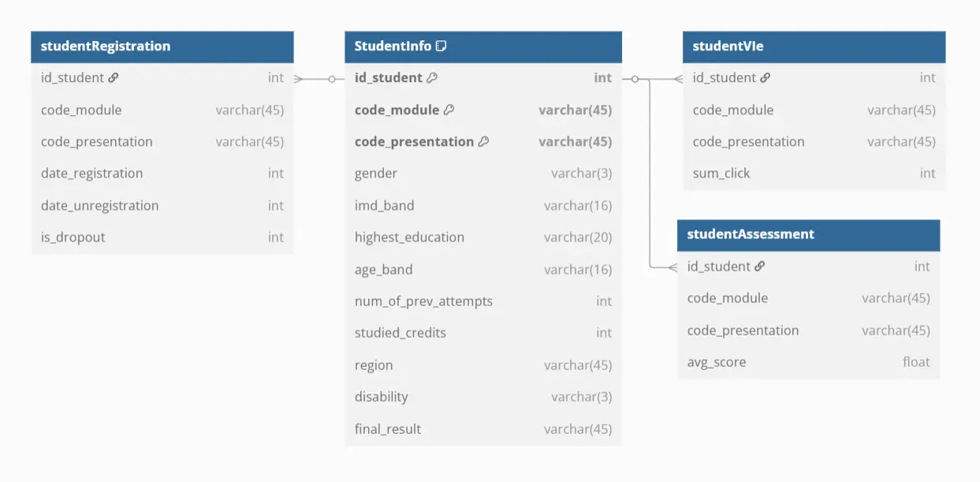The height and width of the screenshot is (482, 980).
Task: Click link icon in studentVle id_student row
Action: pos(766,78)
